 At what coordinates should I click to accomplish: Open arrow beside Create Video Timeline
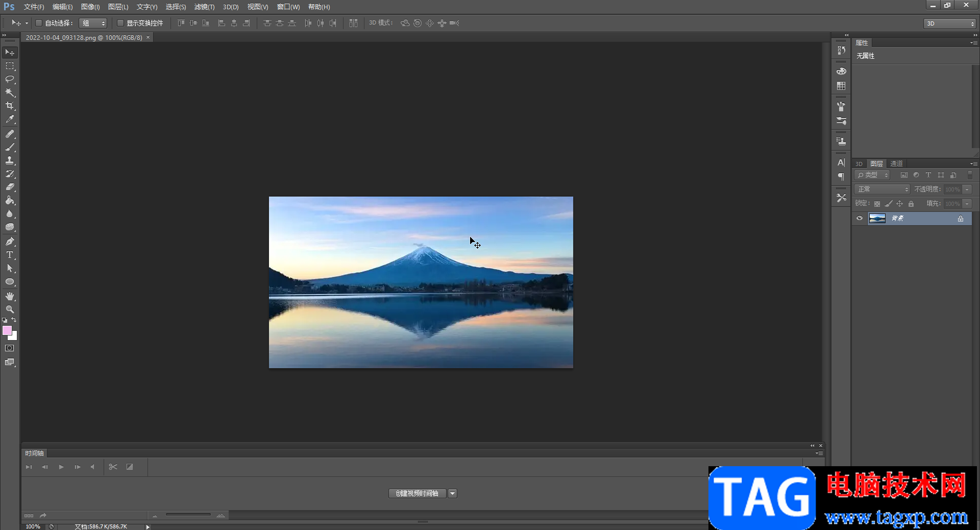click(452, 493)
